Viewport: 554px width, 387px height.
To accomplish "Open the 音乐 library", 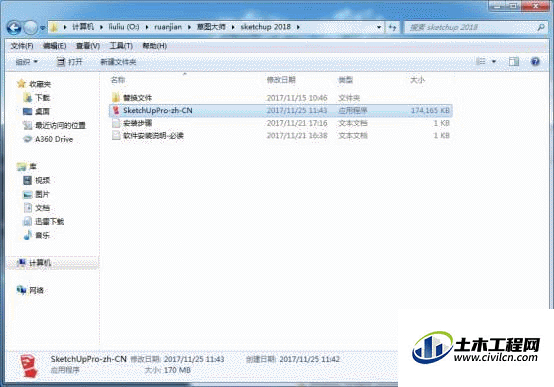I will (x=42, y=235).
